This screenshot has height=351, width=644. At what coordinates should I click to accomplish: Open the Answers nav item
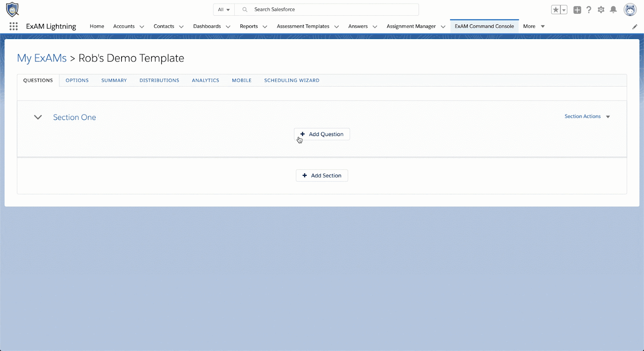(358, 26)
